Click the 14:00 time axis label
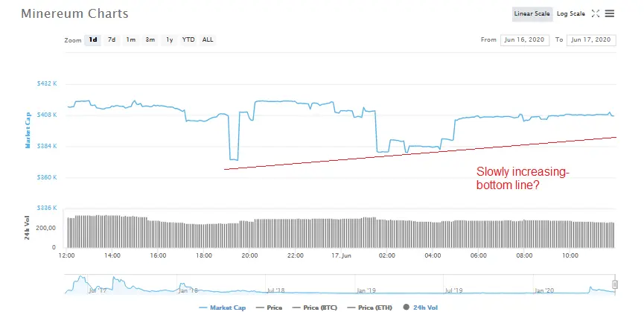 [x=112, y=255]
